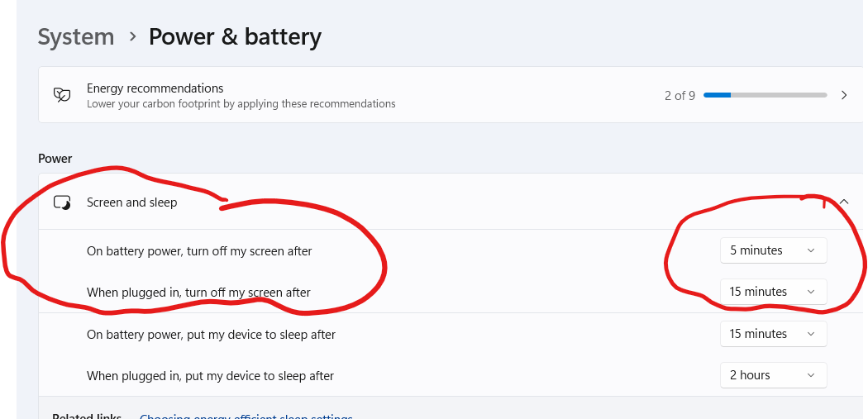This screenshot has width=868, height=419.
Task: Click the breadcrumb separator arrow after System
Action: pos(131,36)
